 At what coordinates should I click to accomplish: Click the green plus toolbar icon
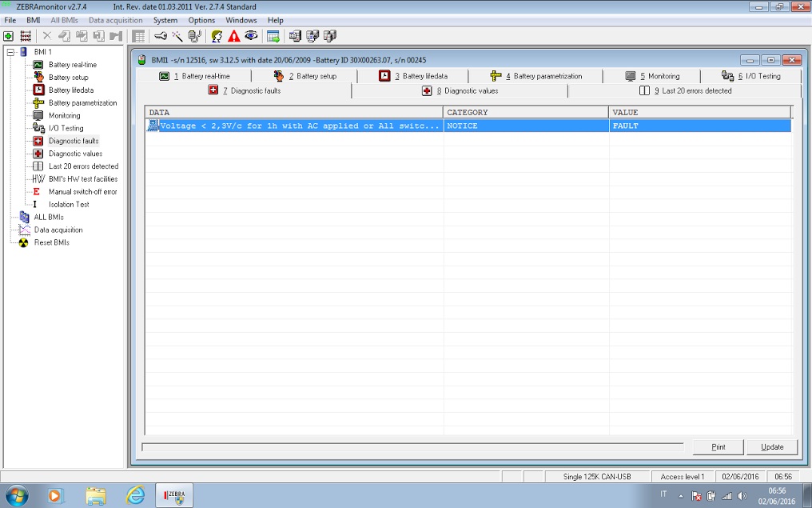(8, 36)
